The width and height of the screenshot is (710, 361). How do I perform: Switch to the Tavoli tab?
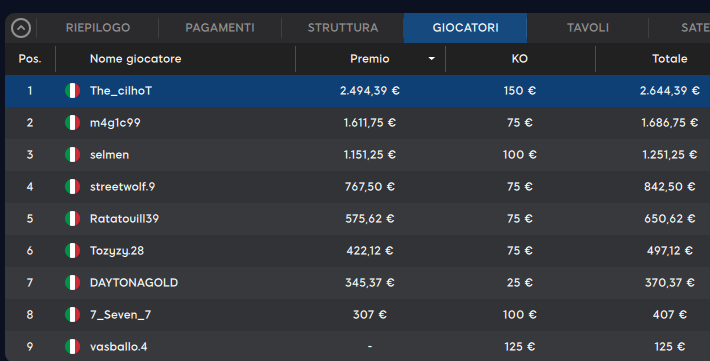point(588,28)
